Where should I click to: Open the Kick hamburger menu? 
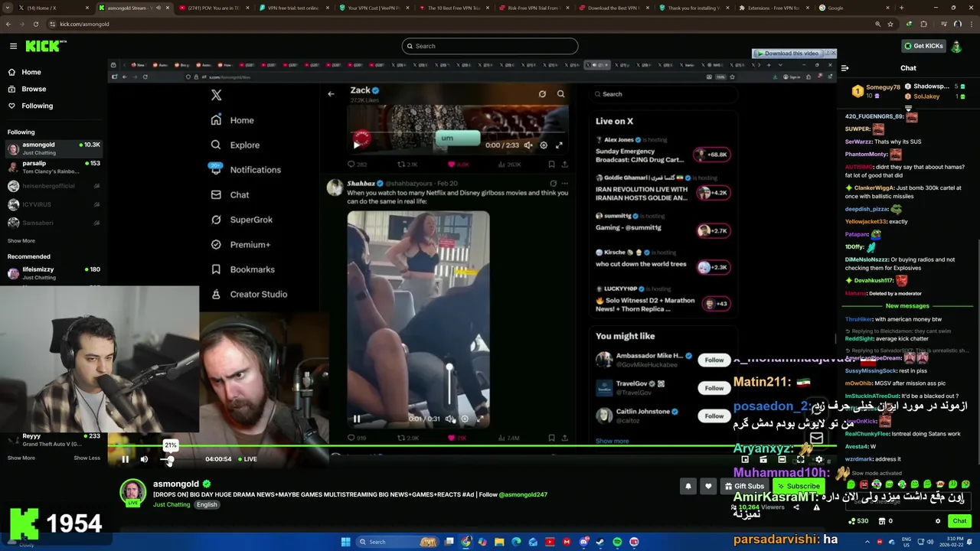[x=13, y=46]
